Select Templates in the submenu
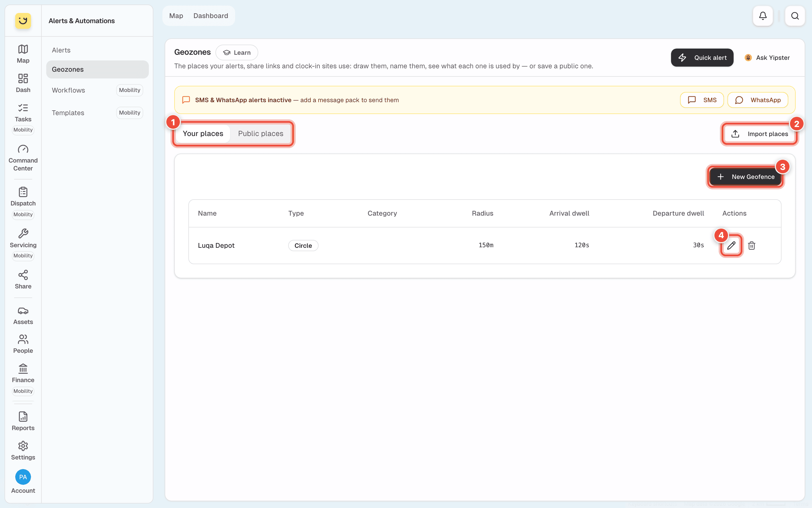 tap(97, 113)
